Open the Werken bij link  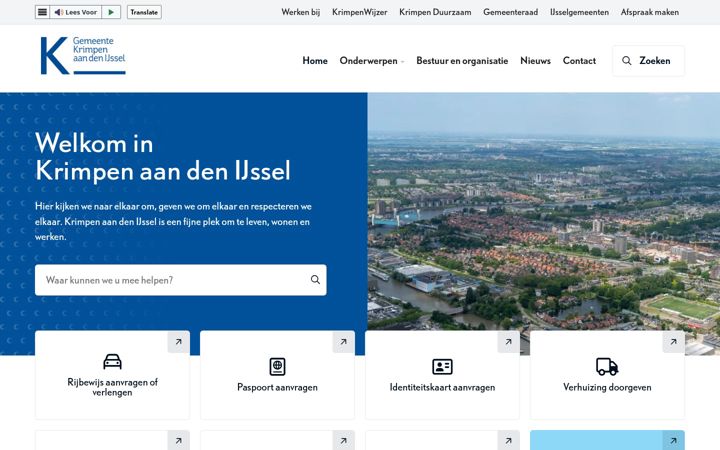tap(301, 12)
